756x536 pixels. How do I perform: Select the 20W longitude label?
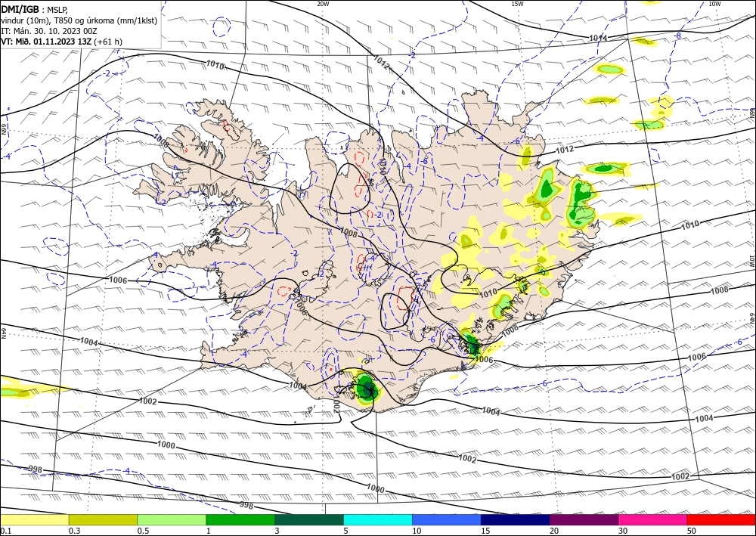pyautogui.click(x=323, y=4)
